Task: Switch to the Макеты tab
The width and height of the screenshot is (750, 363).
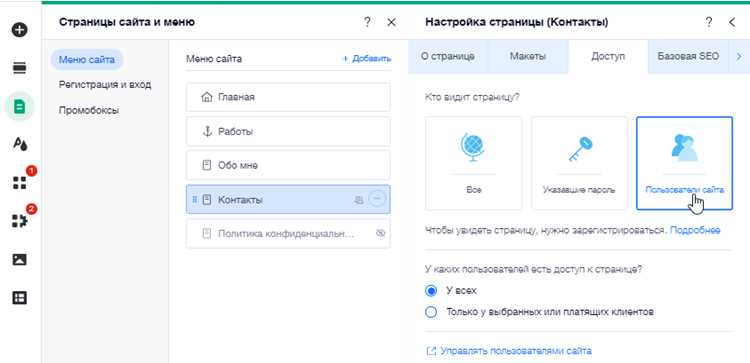Action: click(x=528, y=56)
